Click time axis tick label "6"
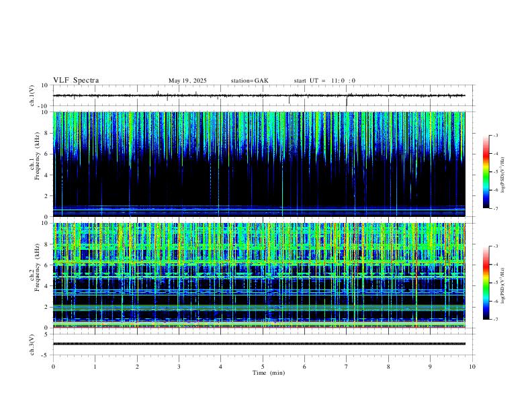 305,367
